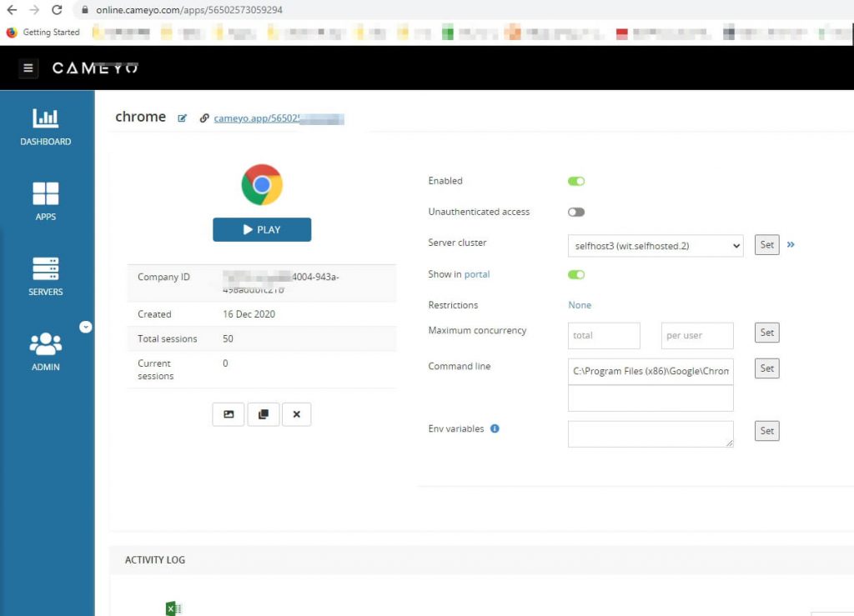
Task: Reload the browser page
Action: point(57,10)
